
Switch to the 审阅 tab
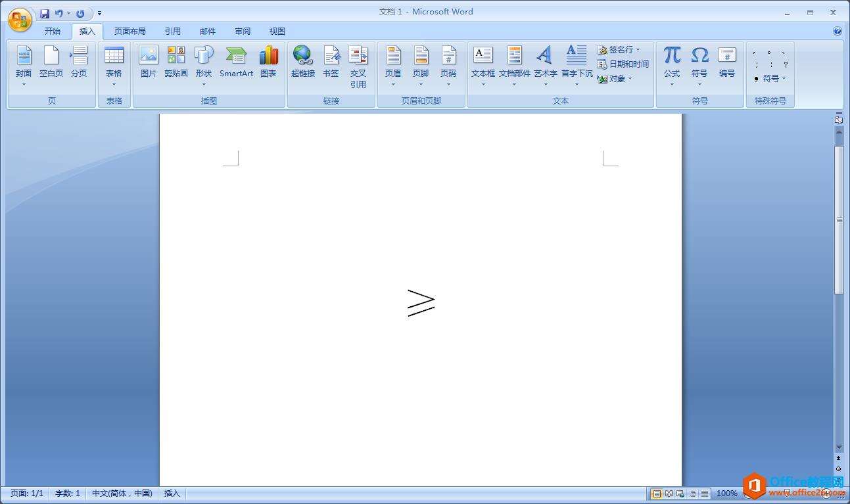pos(243,31)
